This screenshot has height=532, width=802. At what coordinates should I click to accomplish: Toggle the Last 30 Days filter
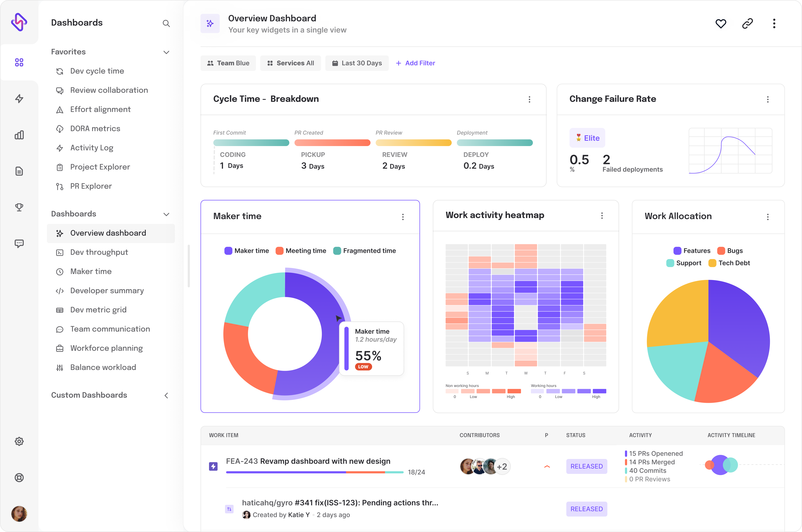tap(357, 63)
